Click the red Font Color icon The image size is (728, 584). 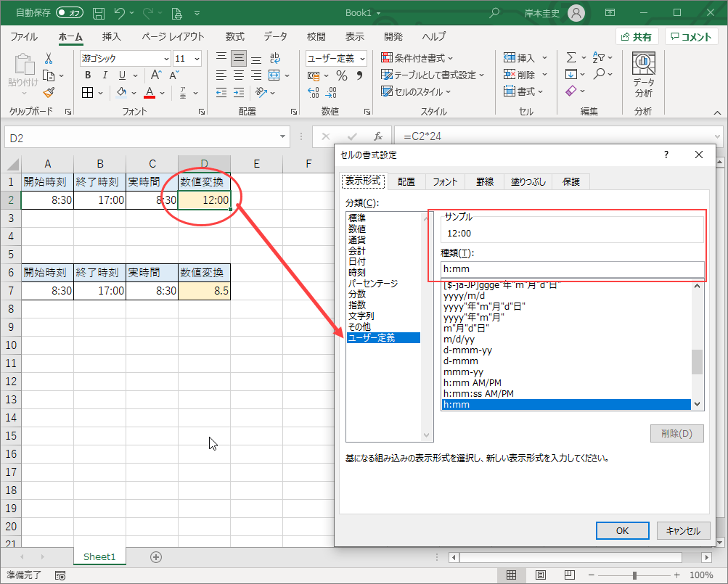[x=150, y=92]
